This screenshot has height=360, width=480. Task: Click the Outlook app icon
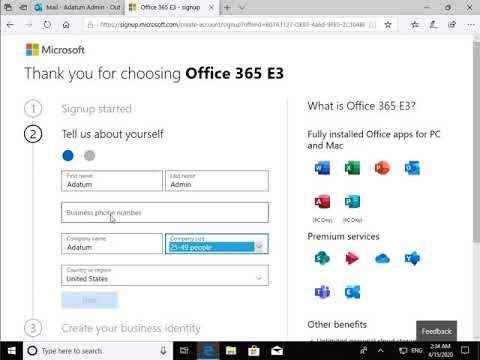pos(412,168)
